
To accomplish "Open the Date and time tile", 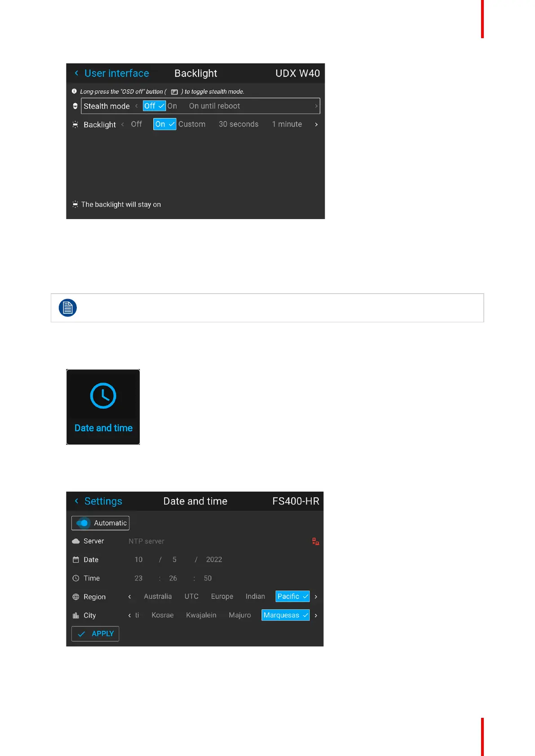I will (x=103, y=407).
